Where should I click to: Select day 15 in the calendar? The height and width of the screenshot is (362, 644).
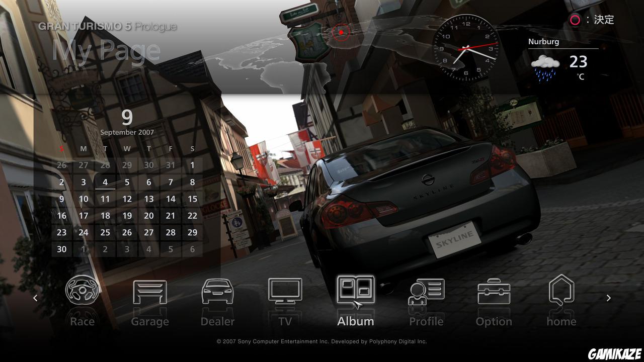click(x=192, y=199)
